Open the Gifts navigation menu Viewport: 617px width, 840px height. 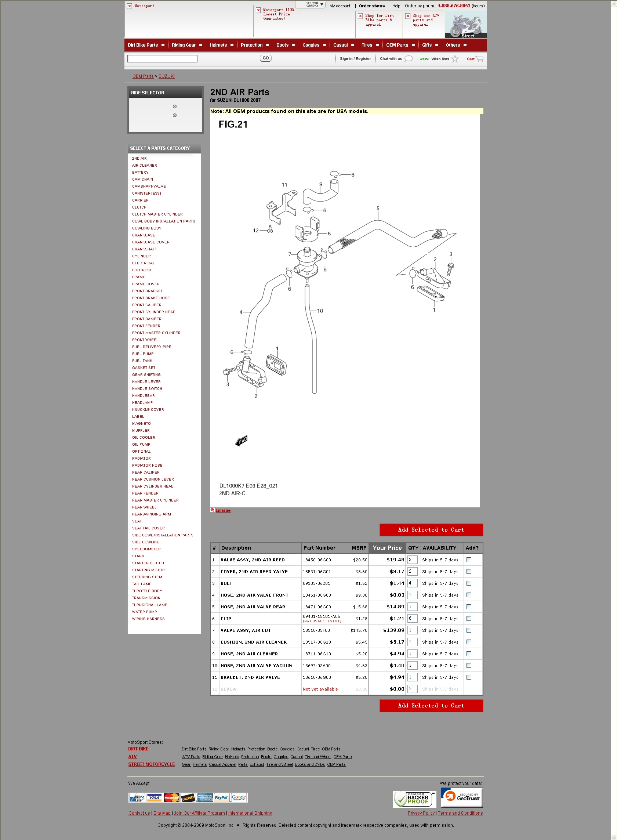point(430,45)
